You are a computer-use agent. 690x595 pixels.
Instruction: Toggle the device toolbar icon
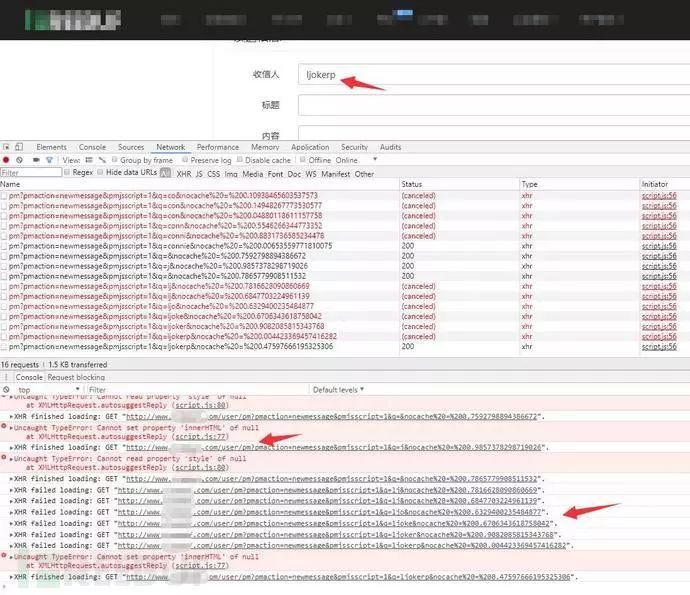(x=21, y=147)
